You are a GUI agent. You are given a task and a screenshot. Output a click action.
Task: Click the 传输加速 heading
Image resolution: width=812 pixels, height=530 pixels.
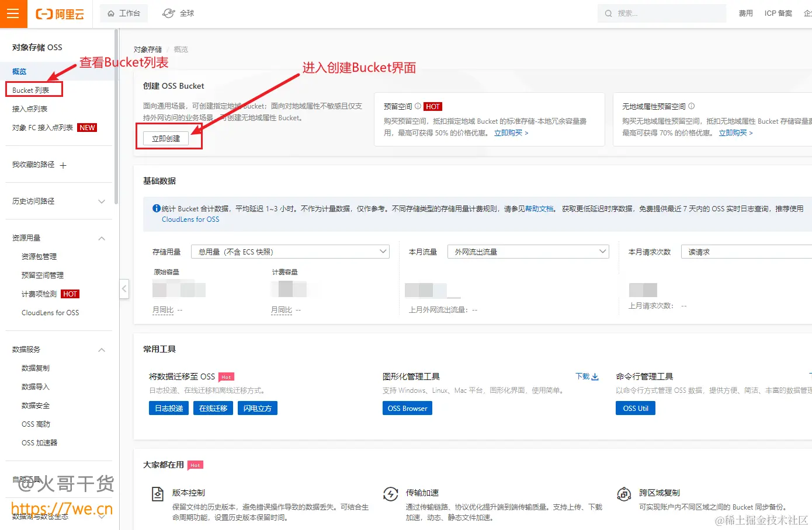pyautogui.click(x=422, y=493)
